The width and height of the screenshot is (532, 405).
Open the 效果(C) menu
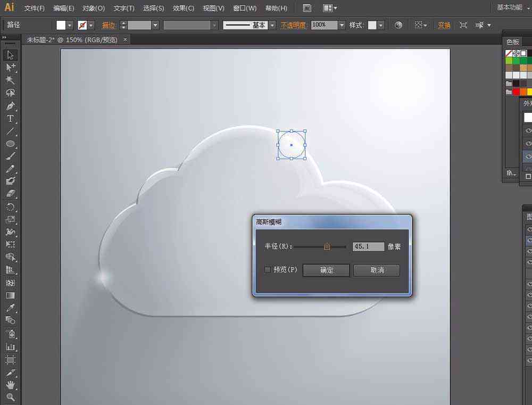184,8
